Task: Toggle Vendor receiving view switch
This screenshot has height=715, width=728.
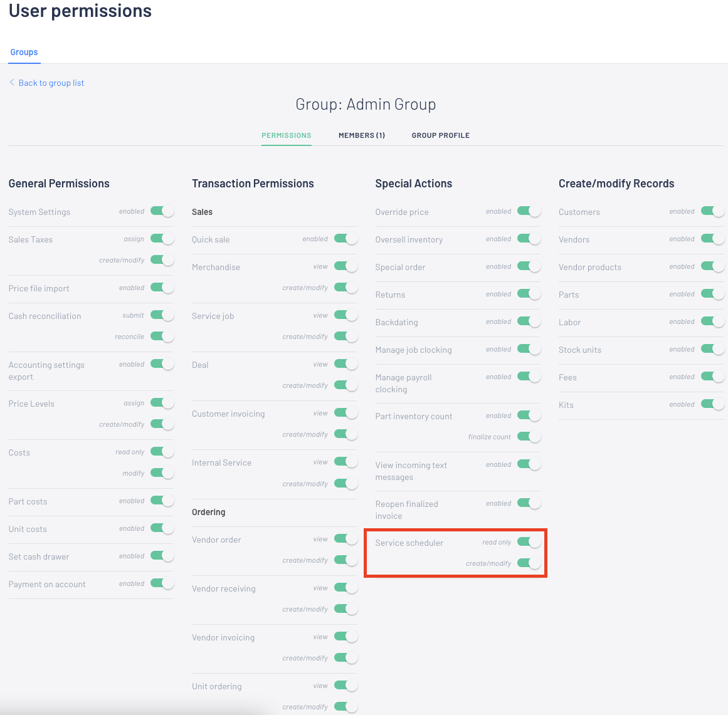Action: pos(346,588)
